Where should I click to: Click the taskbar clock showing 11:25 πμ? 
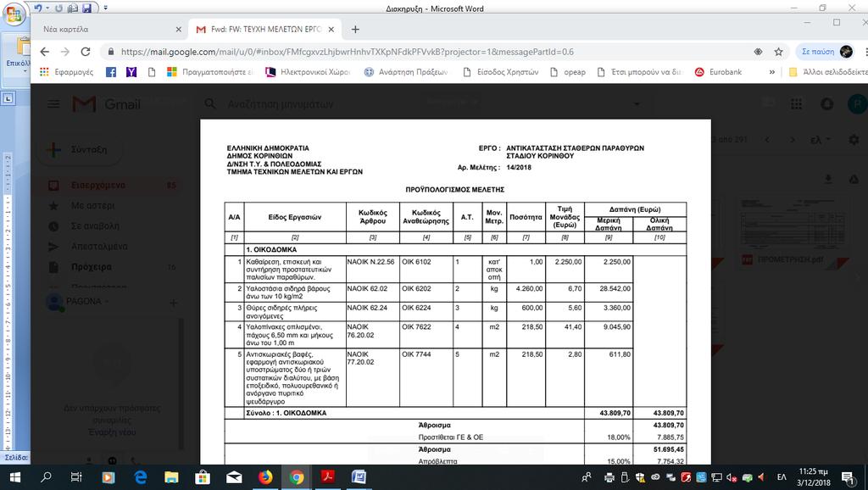pos(814,477)
